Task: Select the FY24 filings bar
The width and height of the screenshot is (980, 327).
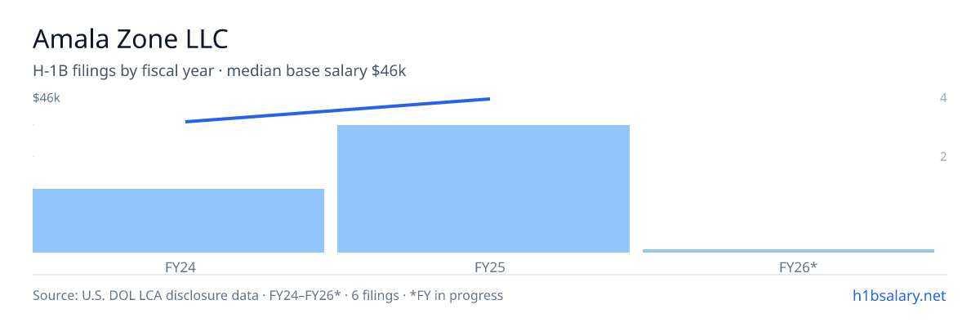Action: pyautogui.click(x=178, y=221)
